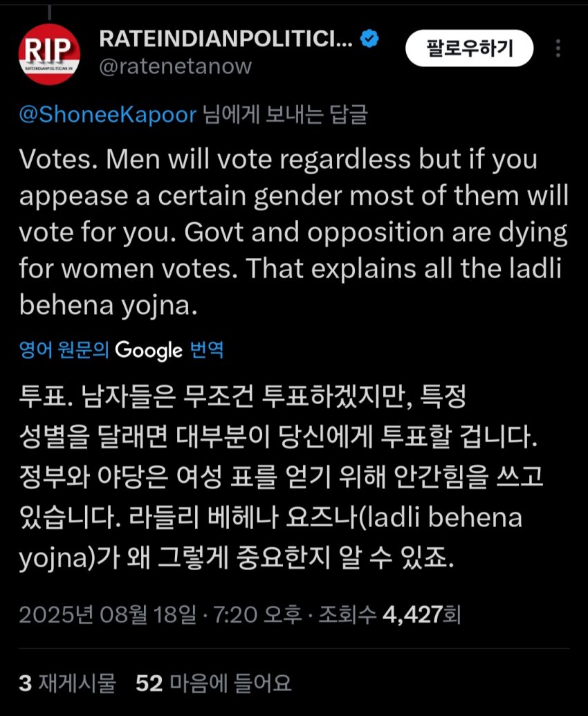Tap the blue verified badge
588x716 pixels.
(371, 39)
